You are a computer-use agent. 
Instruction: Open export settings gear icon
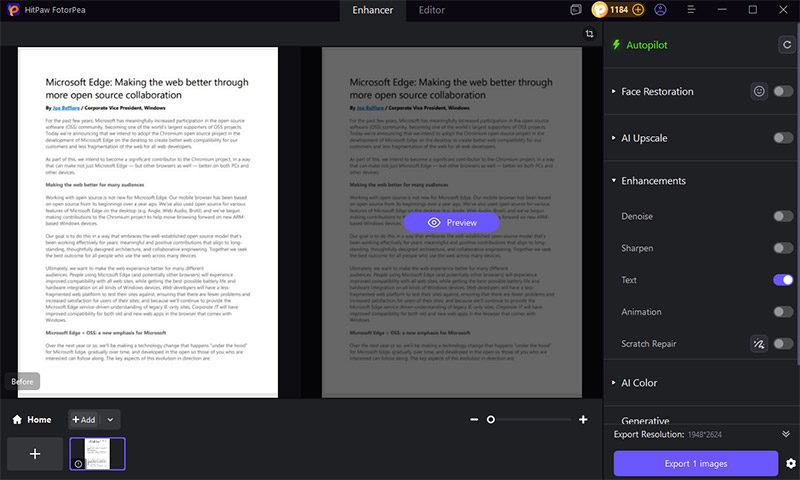[x=791, y=463]
